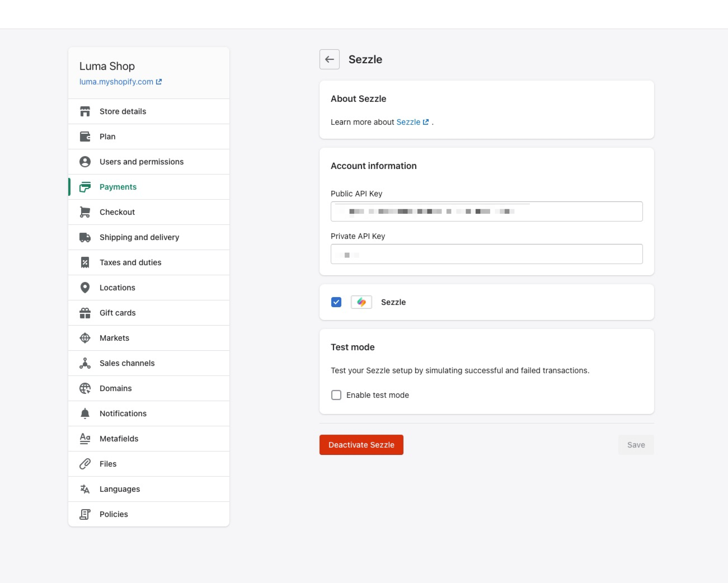Click the Sales channels nodes icon
Viewport: 728px width, 583px height.
tap(85, 363)
